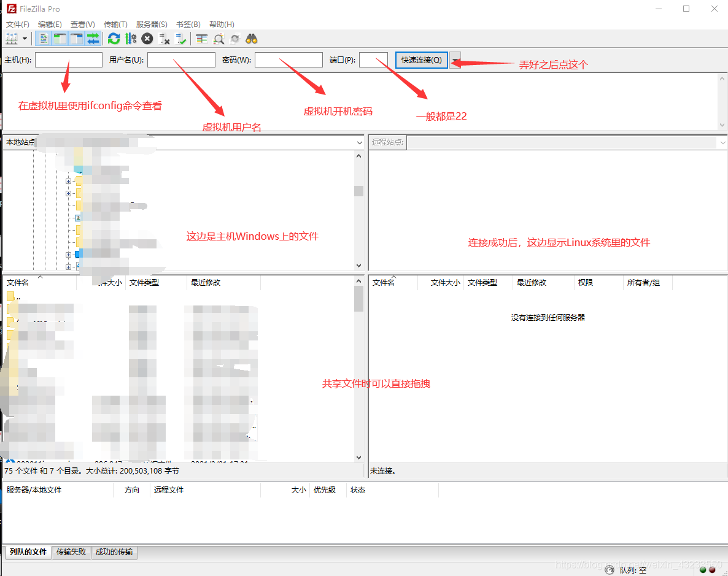Sort remote files by 文件名 column
Image resolution: width=728 pixels, height=576 pixels.
(393, 282)
